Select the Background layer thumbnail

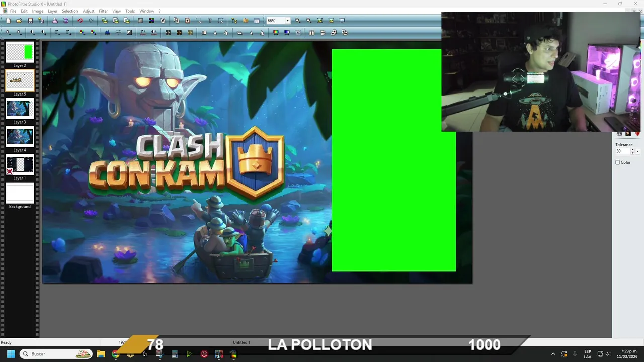pos(20,194)
